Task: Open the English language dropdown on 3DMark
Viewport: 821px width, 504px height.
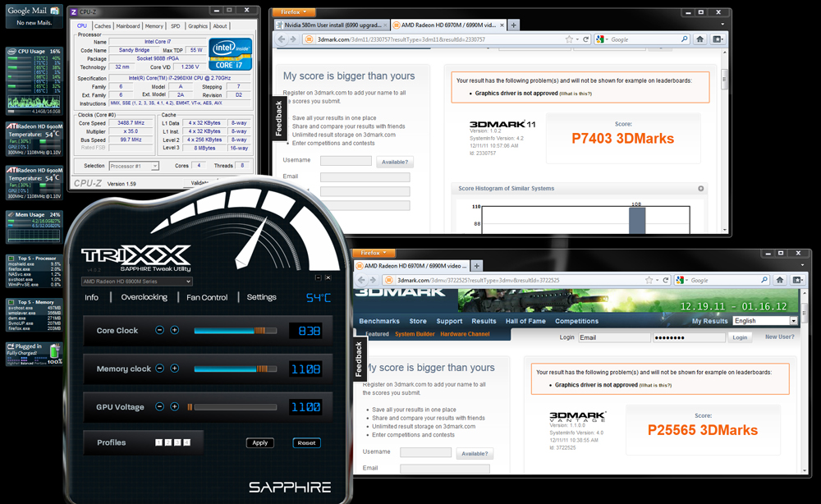Action: tap(765, 321)
